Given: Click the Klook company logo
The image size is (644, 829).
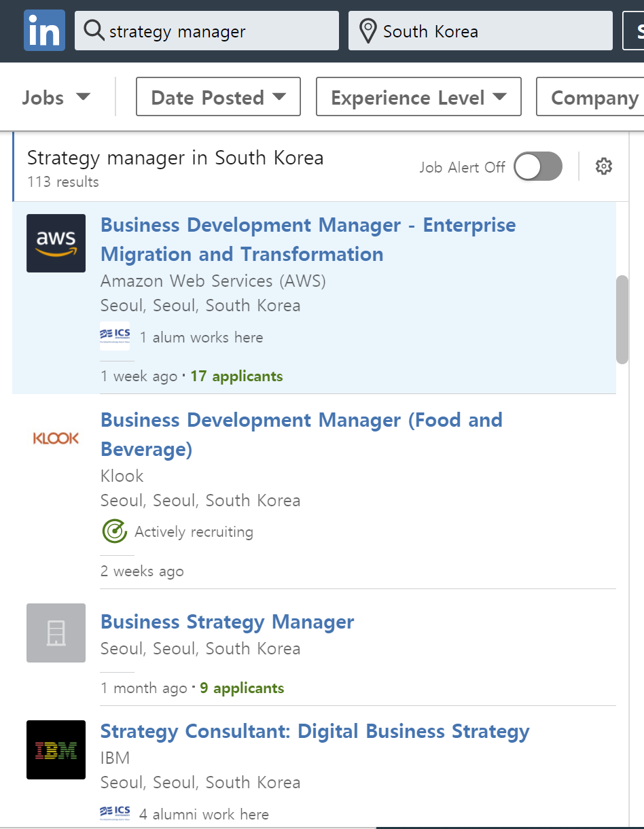Looking at the screenshot, I should [56, 438].
